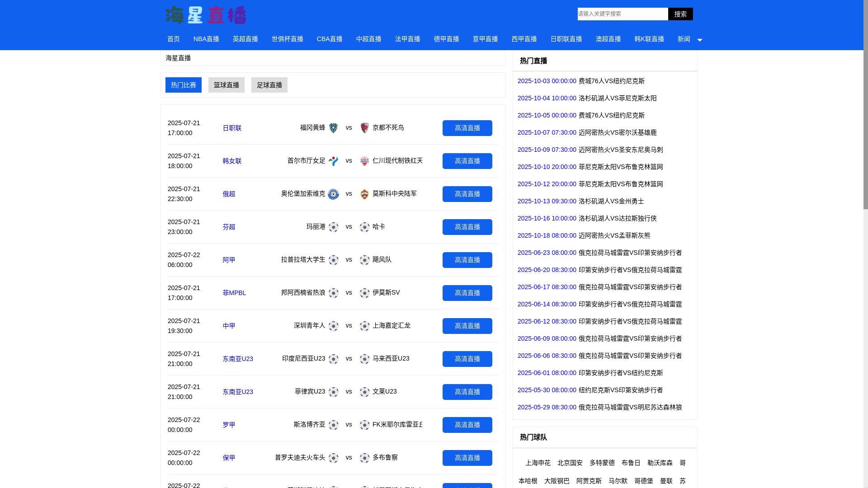Click 高清直播 for 福冈黄蜂 vs 京都不死鸟
Image resolution: width=868 pixels, height=488 pixels.
pyautogui.click(x=467, y=128)
